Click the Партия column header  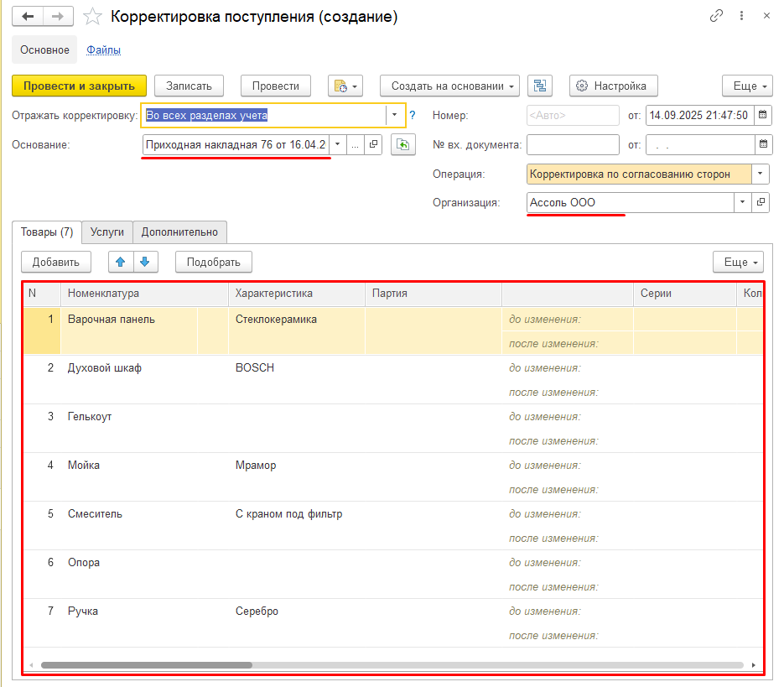[433, 294]
